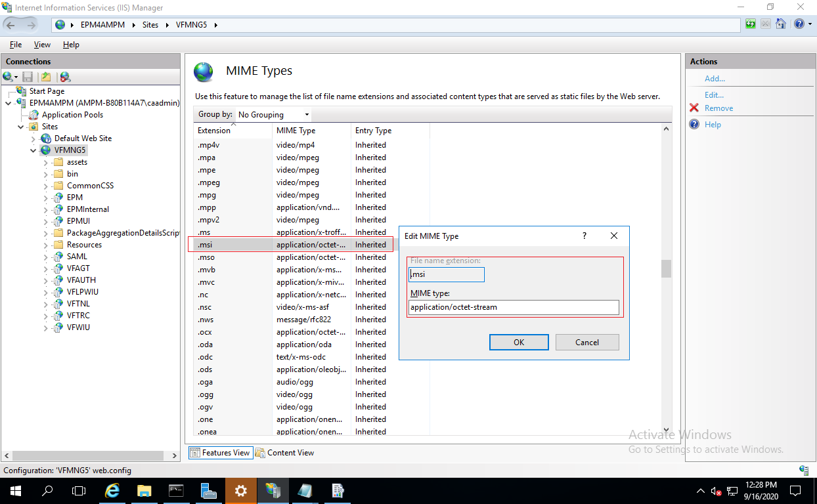The height and width of the screenshot is (504, 817).
Task: Click the gear Settings app in the taskbar
Action: 241,490
